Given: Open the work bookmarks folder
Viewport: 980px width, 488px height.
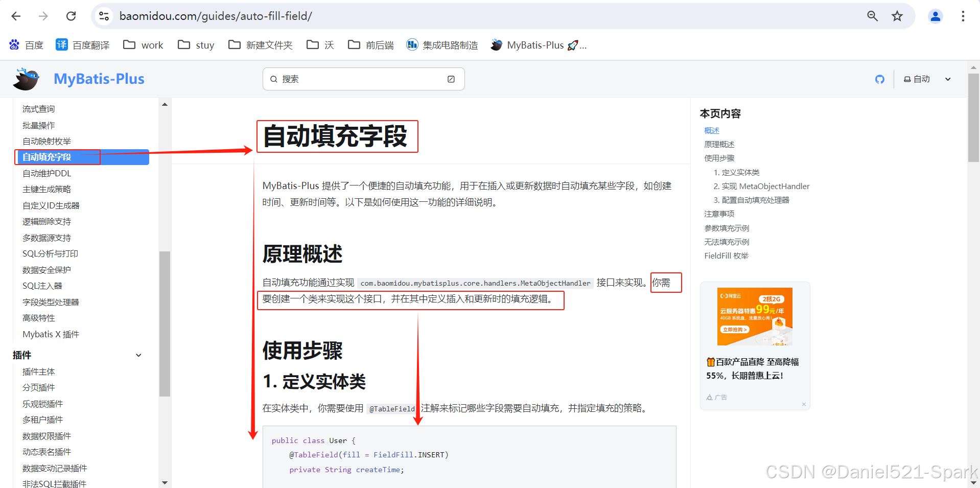Looking at the screenshot, I should [144, 45].
